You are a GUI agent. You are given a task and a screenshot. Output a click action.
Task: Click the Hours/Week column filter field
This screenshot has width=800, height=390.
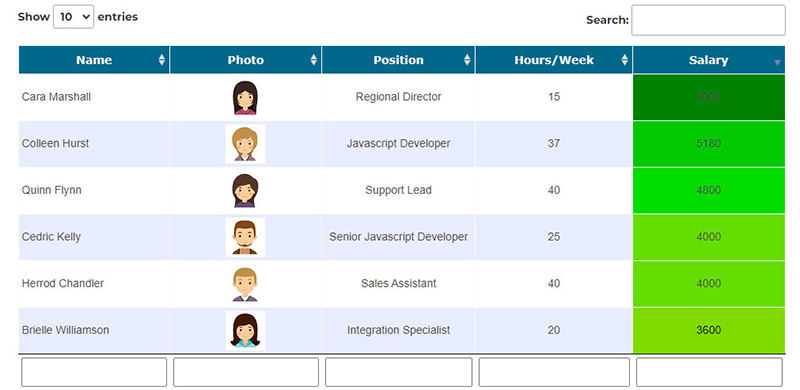pyautogui.click(x=554, y=372)
